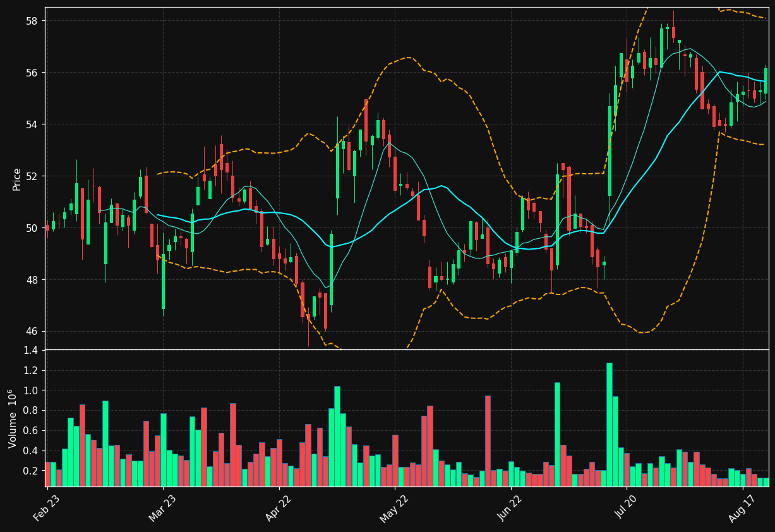The width and height of the screenshot is (775, 532).
Task: Select the price tick label "46"
Action: tap(32, 332)
